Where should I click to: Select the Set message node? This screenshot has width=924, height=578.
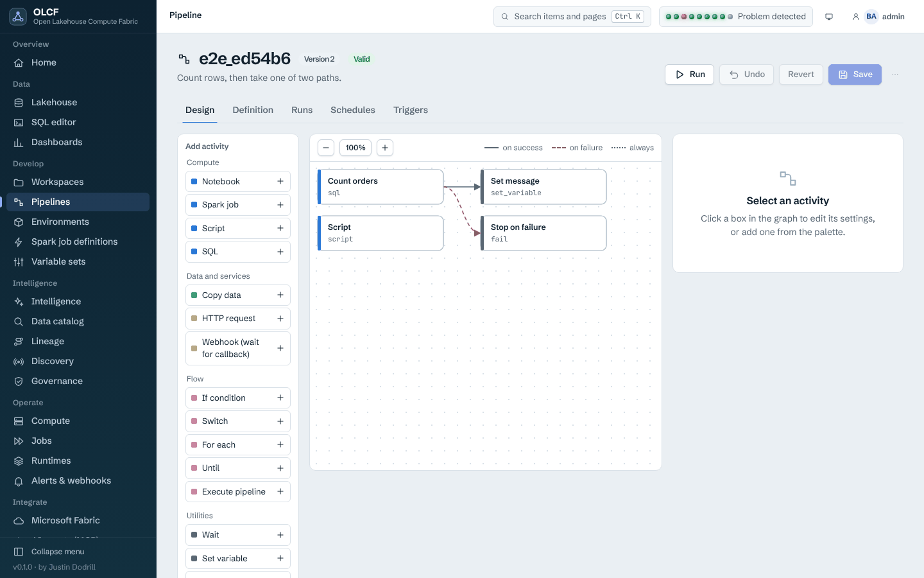[543, 187]
